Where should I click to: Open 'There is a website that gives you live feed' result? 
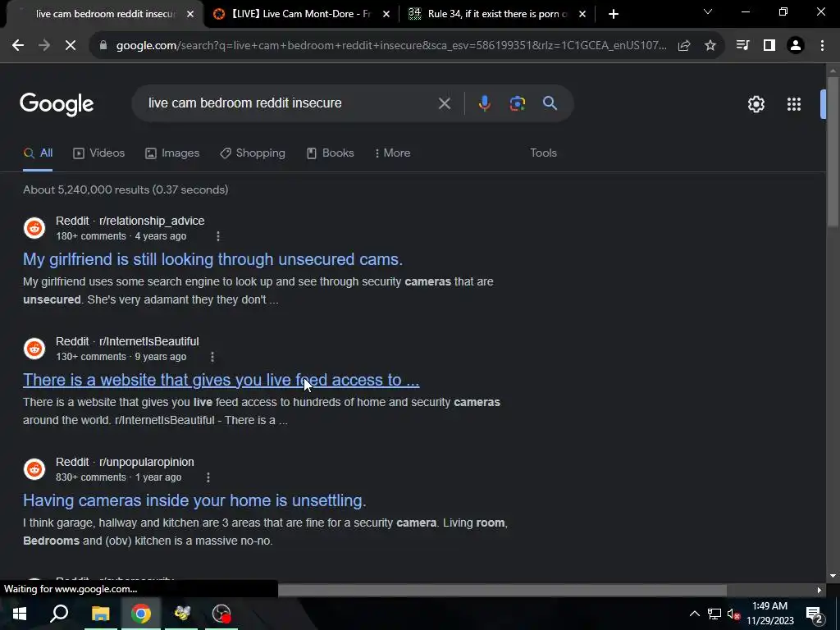221,380
